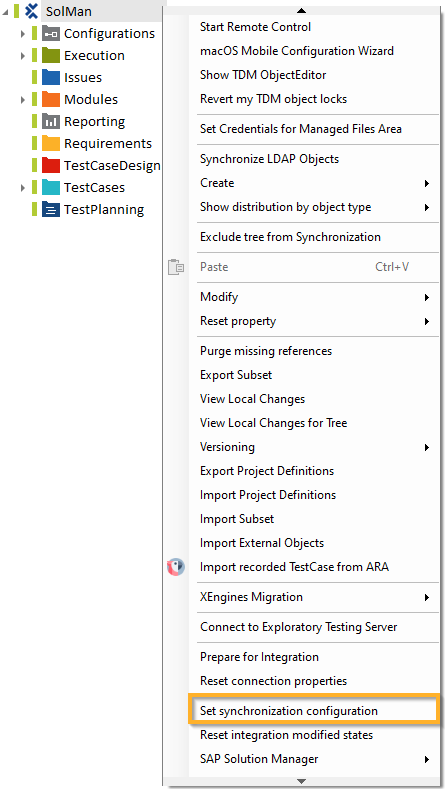
Task: Collapse the SolMan root node
Action: point(6,12)
